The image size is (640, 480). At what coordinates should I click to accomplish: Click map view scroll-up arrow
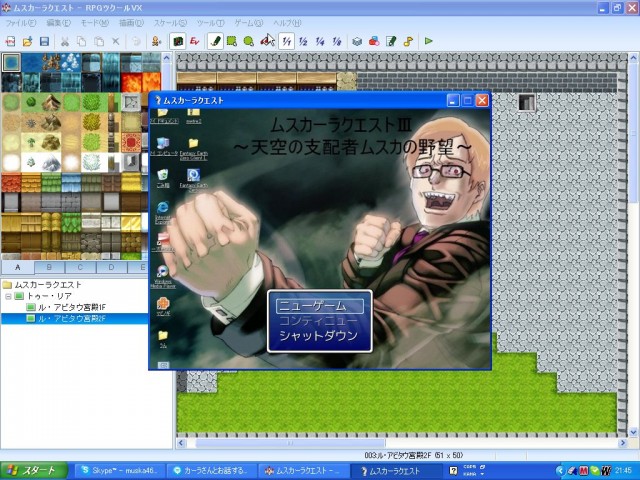click(x=633, y=58)
